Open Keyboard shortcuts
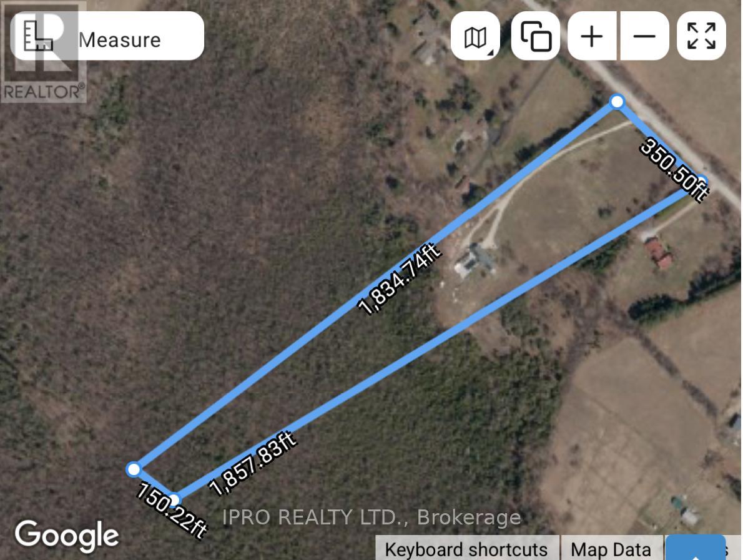Image resolution: width=743 pixels, height=560 pixels. [x=467, y=549]
